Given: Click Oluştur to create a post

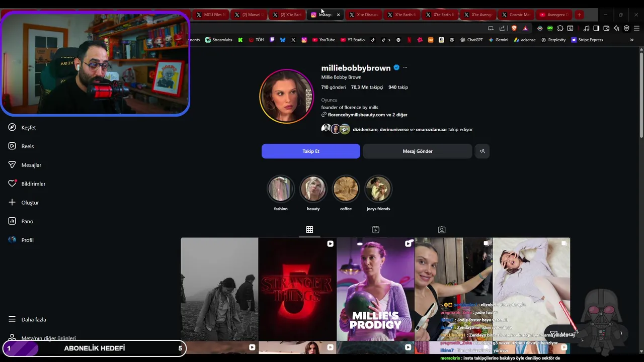Looking at the screenshot, I should point(24,203).
